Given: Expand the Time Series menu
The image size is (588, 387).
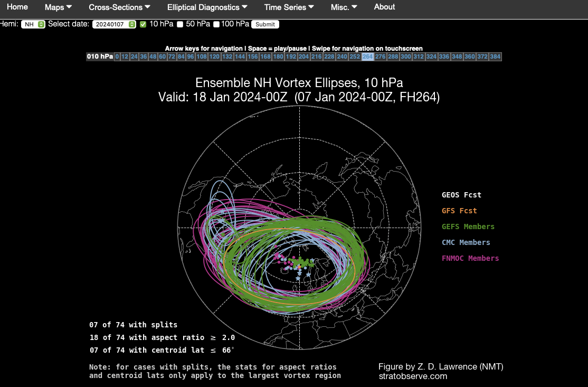Looking at the screenshot, I should click(289, 7).
